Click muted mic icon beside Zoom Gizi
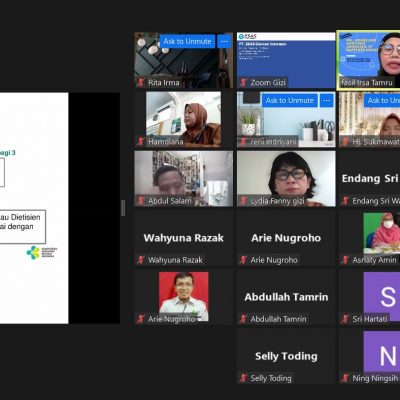 [x=244, y=82]
